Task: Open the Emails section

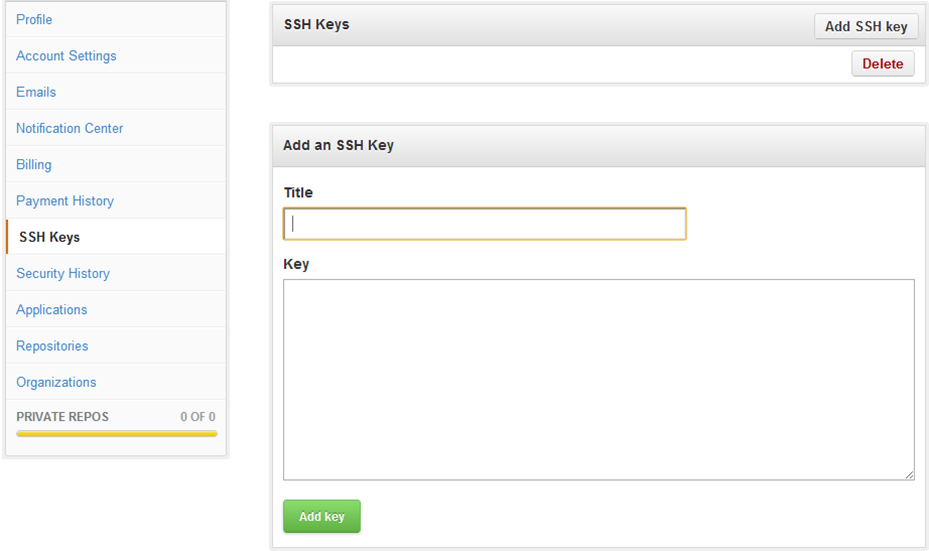Action: [x=36, y=92]
